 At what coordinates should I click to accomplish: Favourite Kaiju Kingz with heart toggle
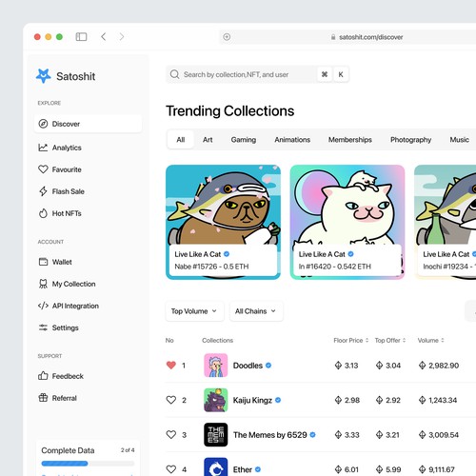[x=171, y=400]
